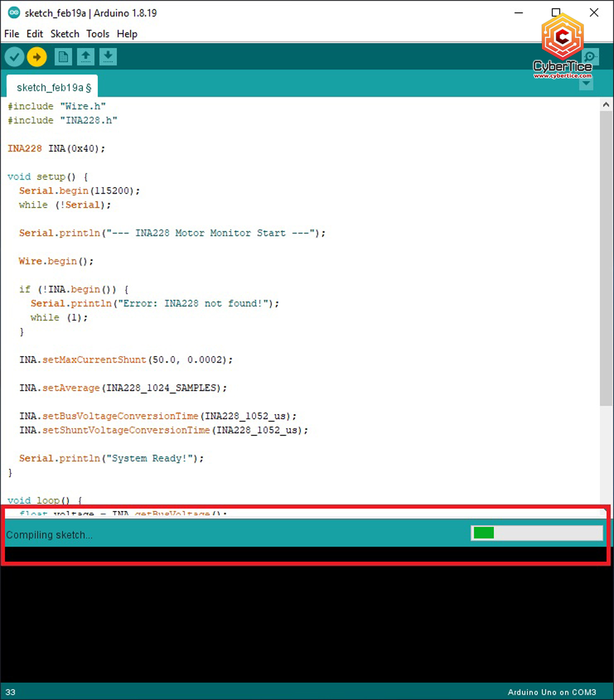This screenshot has width=614, height=700.
Task: Click the '#include "INA228.h"' line
Action: pyautogui.click(x=63, y=120)
